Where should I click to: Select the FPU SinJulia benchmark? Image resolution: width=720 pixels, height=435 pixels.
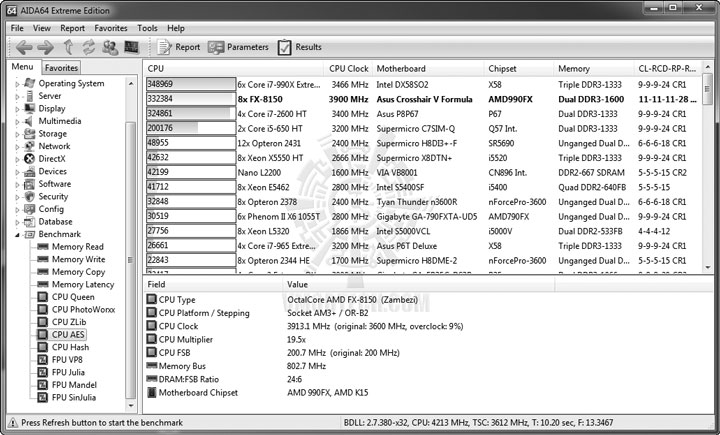coord(74,397)
